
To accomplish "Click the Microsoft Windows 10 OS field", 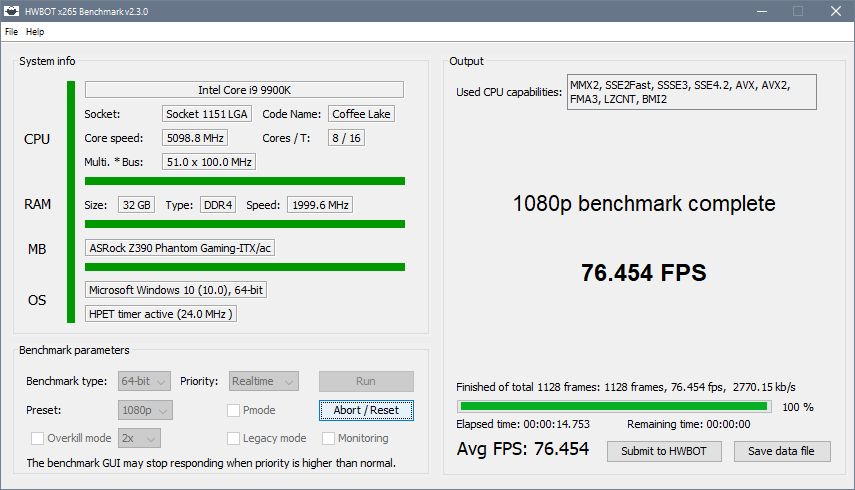I will 176,290.
